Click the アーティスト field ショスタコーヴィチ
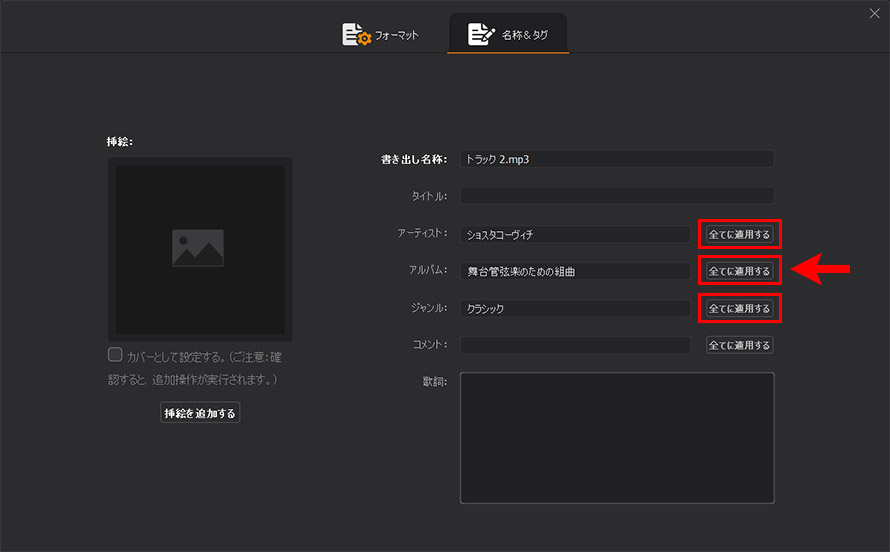Viewport: 890px width, 552px height. tap(576, 234)
